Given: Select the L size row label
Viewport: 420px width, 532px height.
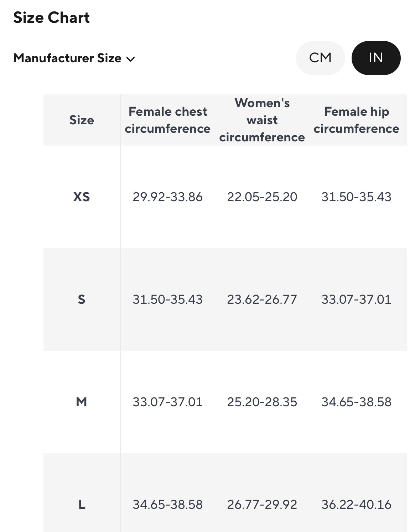Looking at the screenshot, I should pos(82,505).
